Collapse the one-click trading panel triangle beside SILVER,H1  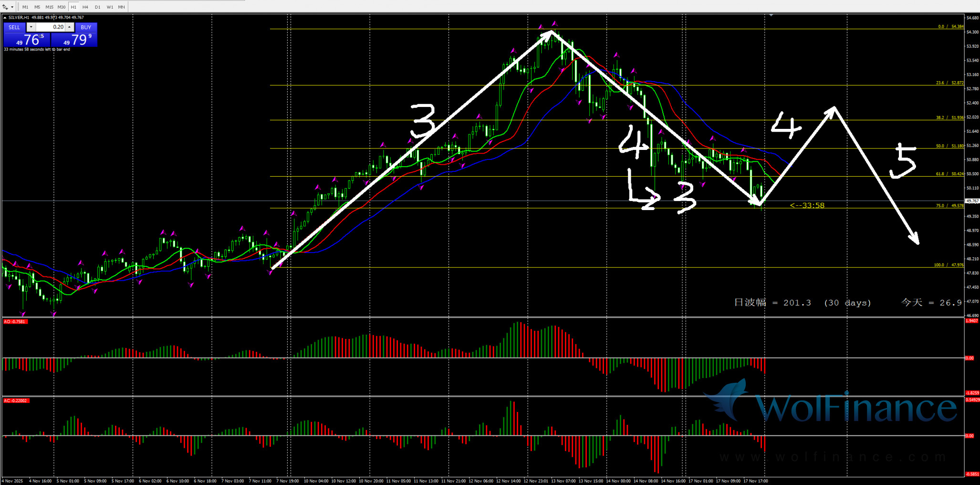pos(5,18)
